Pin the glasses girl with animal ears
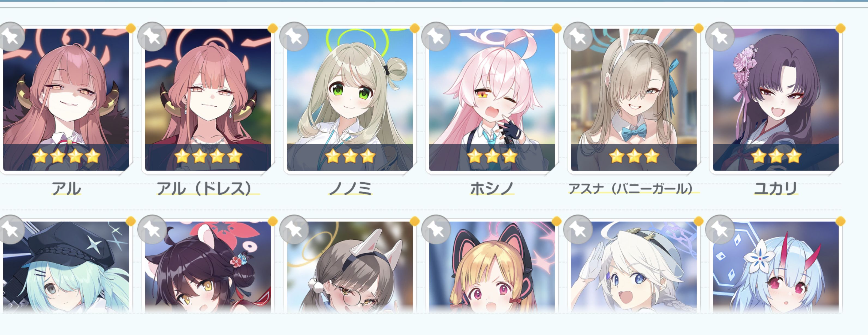The image size is (868, 335). [294, 230]
